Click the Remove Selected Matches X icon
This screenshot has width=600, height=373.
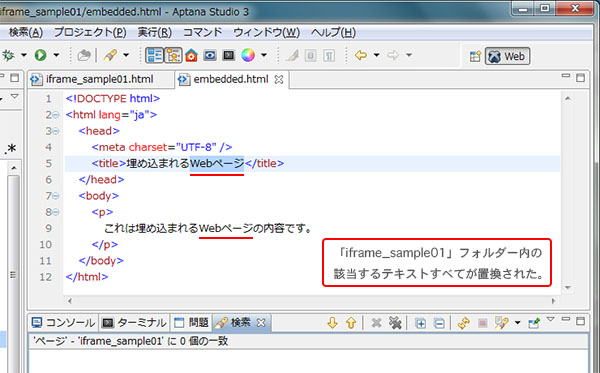tap(377, 323)
